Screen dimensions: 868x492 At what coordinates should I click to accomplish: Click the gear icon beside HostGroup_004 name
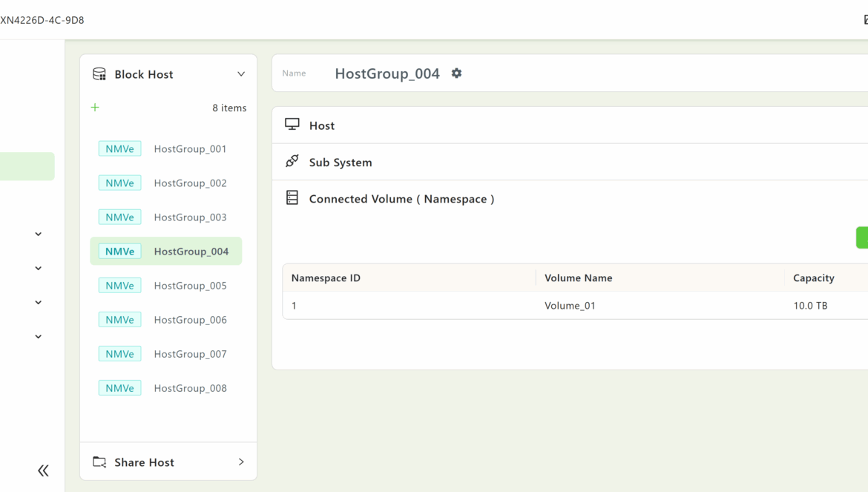(x=456, y=73)
